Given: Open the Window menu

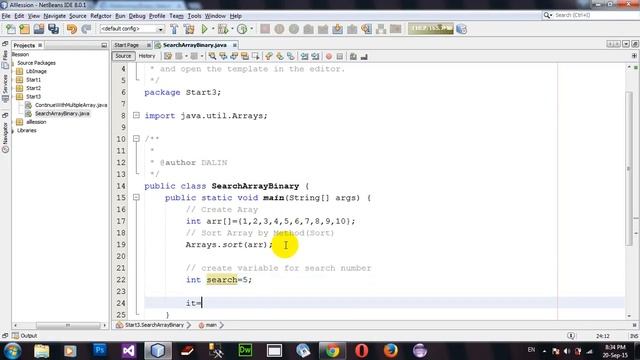Looking at the screenshot, I should (x=215, y=16).
